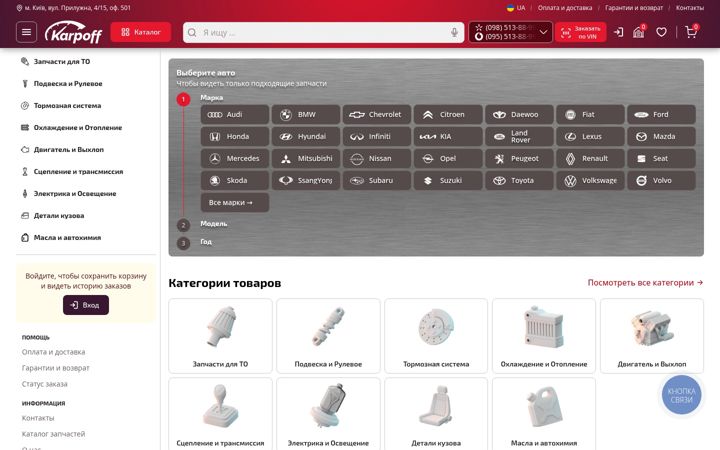Choose the Hyundai brand
Viewport: 720px width, 450px height.
click(306, 136)
